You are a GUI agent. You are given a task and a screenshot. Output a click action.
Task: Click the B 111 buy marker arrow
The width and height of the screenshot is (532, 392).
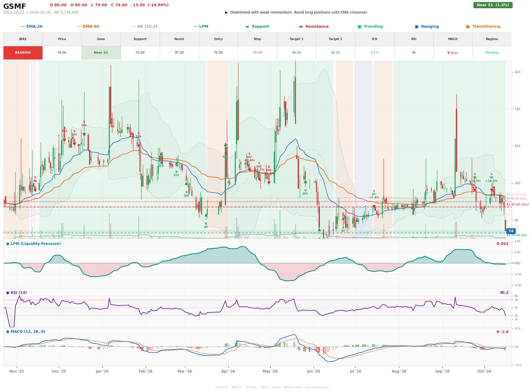(x=176, y=163)
